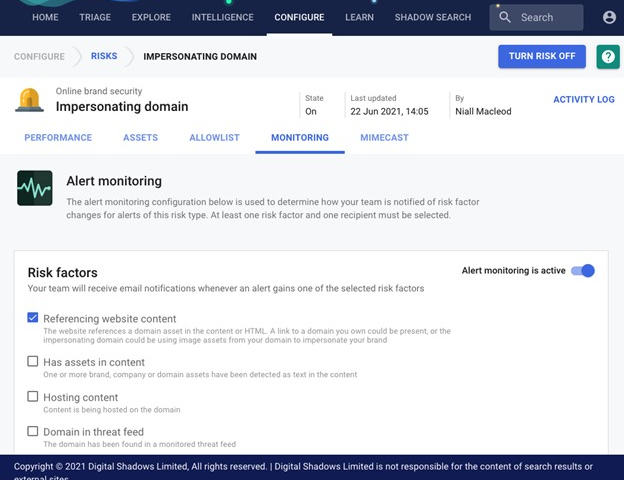The height and width of the screenshot is (480, 624).
Task: Check the Has assets in content box
Action: pos(33,361)
